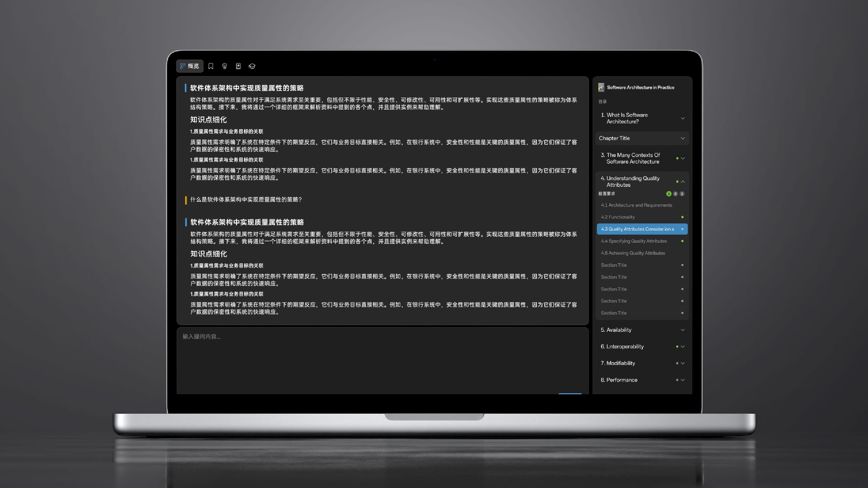
Task: Expand the Chapter Title dropdown
Action: pyautogui.click(x=682, y=138)
